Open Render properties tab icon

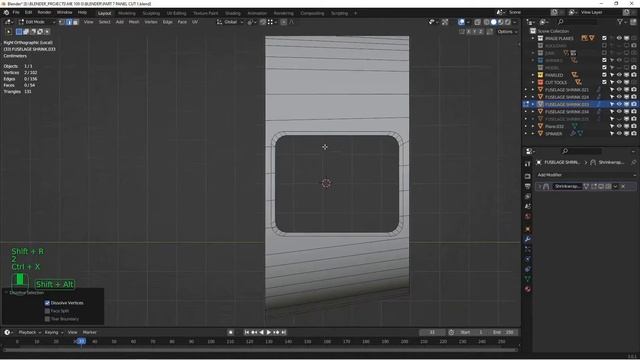[528, 176]
